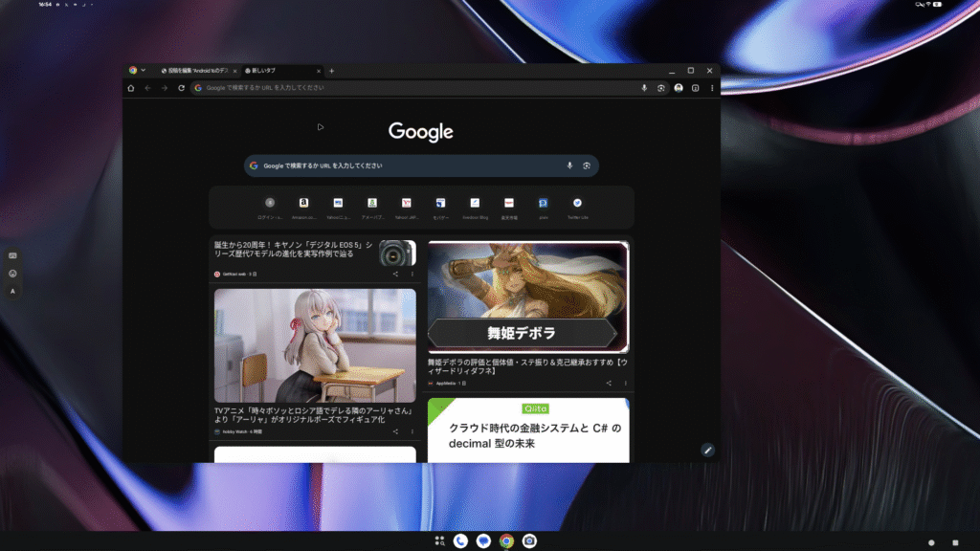Open the Chrome three-dot menu
980x551 pixels.
click(x=712, y=88)
